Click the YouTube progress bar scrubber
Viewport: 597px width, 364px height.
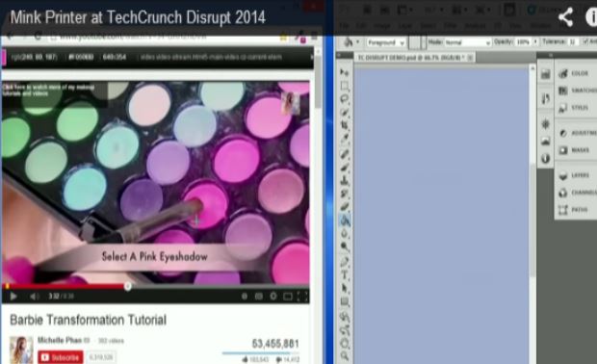pyautogui.click(x=127, y=286)
